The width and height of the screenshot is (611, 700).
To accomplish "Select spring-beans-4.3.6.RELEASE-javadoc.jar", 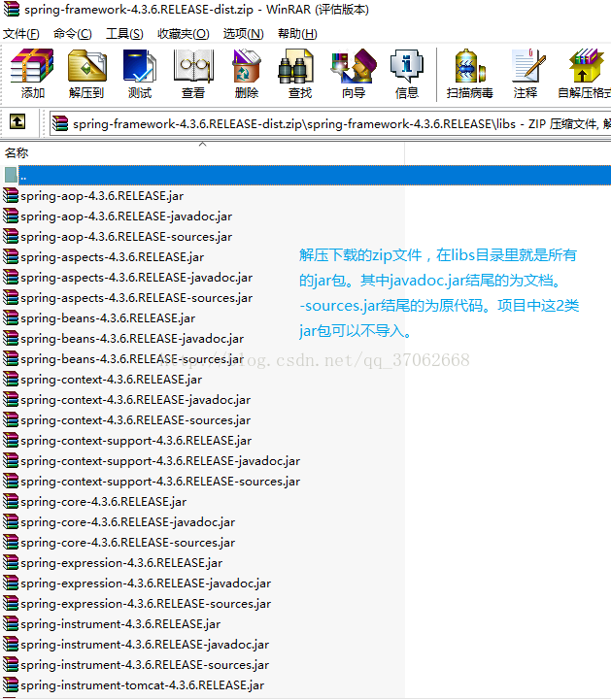I will tap(132, 339).
